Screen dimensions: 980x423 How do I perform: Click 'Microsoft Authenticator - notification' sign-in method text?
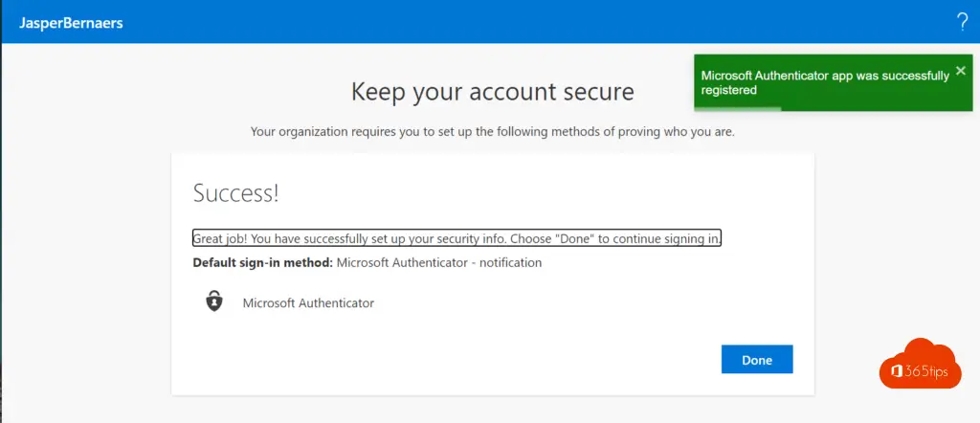(x=439, y=262)
